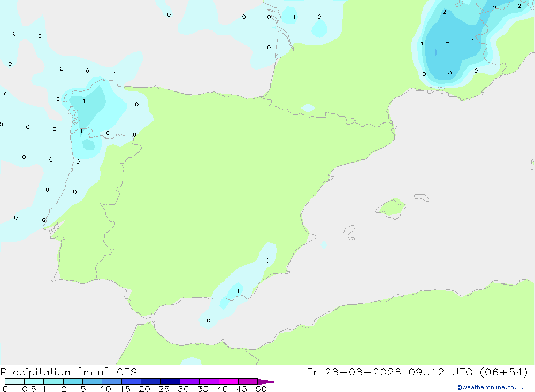The width and height of the screenshot is (535, 392).
Task: Click the purple arrow tip above 50 mm
Action: [x=267, y=381]
